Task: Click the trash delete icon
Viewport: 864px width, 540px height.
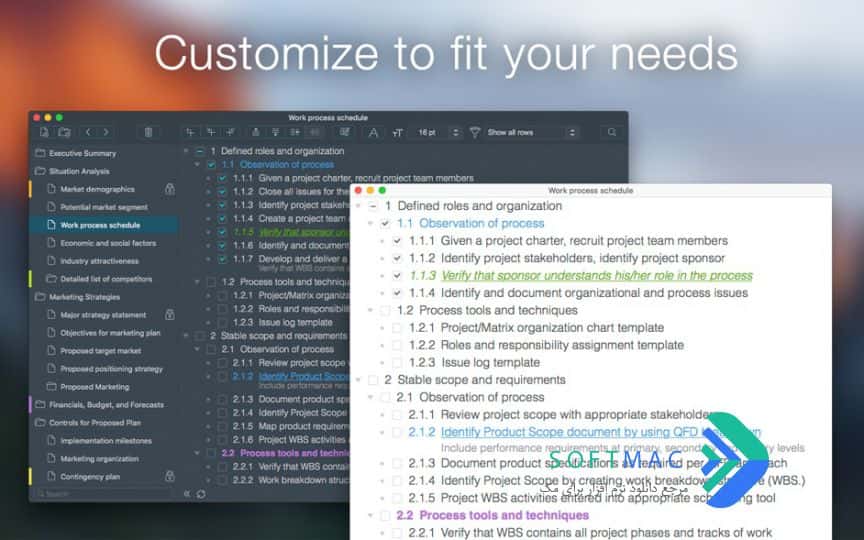Action: pyautogui.click(x=148, y=132)
